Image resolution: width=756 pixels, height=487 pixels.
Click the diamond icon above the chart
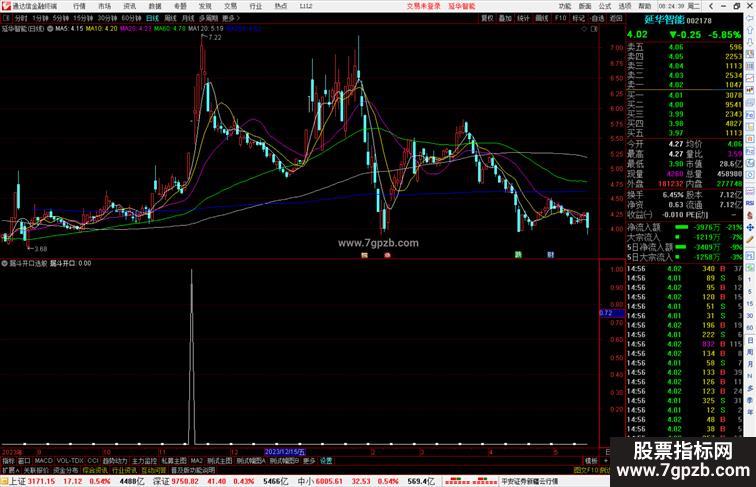tap(584, 29)
